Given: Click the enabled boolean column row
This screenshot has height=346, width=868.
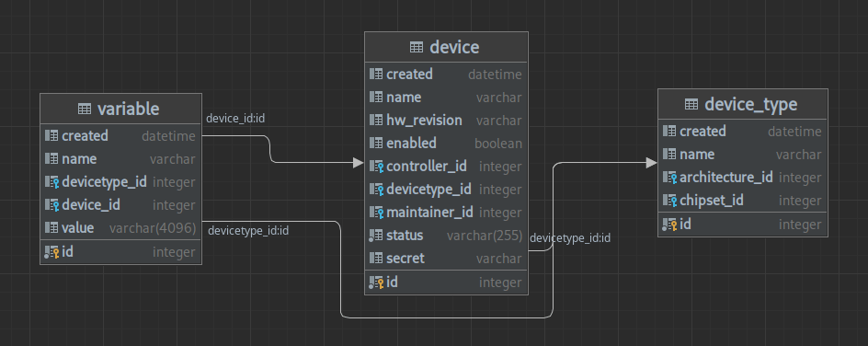Looking at the screenshot, I should coord(446,143).
